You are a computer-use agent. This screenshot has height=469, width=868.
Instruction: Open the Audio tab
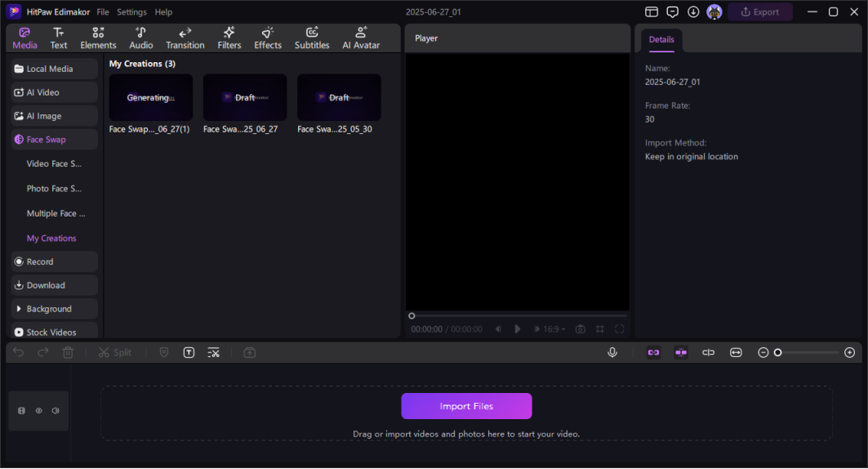(141, 38)
